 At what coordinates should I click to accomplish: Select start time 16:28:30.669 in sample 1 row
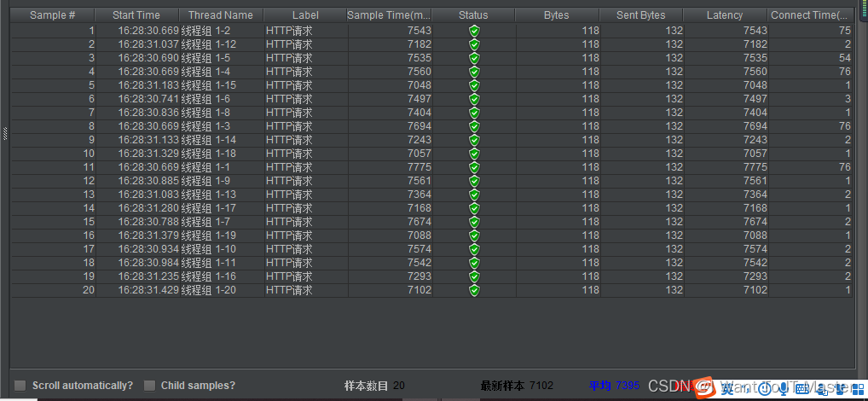148,31
